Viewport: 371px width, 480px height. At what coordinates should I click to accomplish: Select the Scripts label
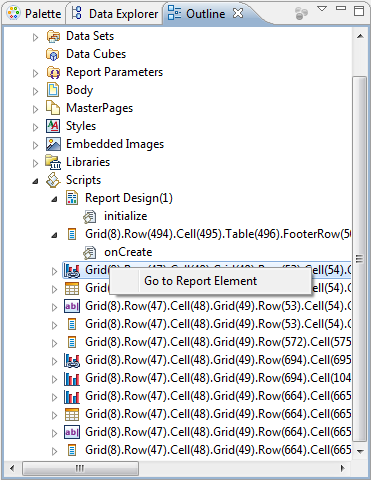point(83,180)
